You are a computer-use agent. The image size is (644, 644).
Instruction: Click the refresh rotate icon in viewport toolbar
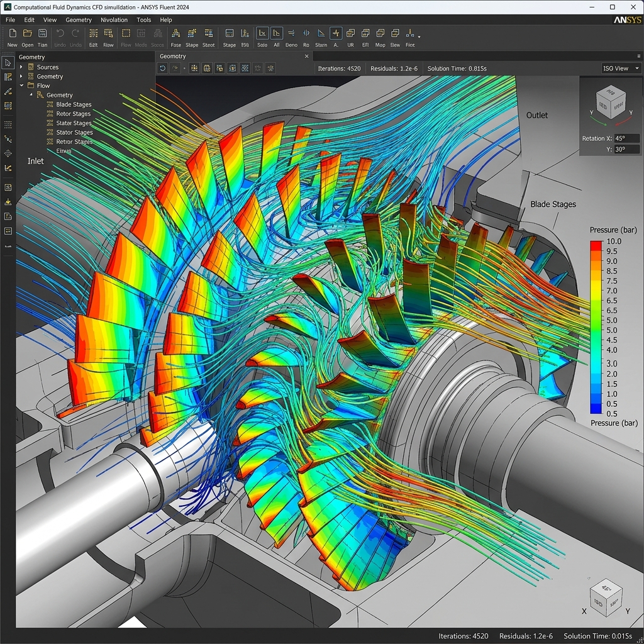pyautogui.click(x=163, y=68)
